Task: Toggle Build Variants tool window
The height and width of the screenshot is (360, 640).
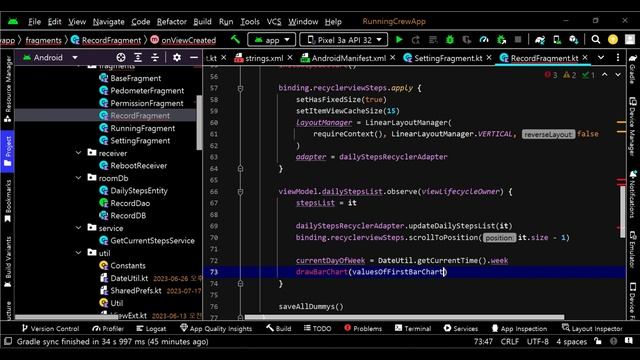Action: (7, 262)
